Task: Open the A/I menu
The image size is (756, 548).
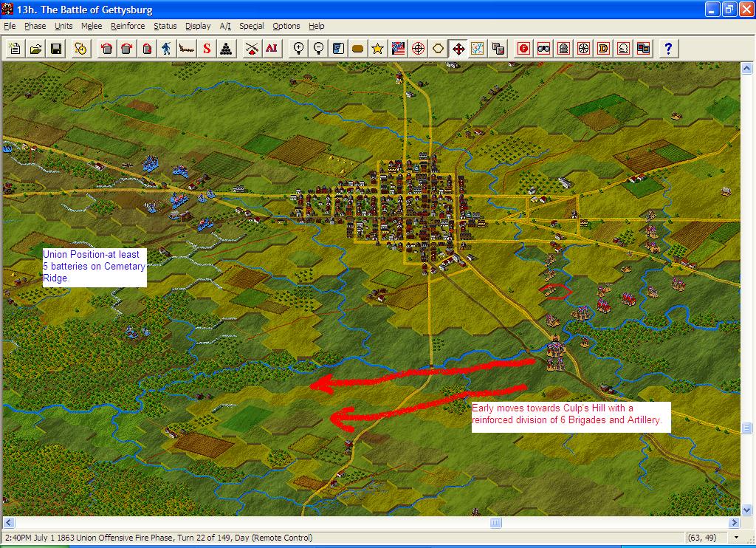Action: point(225,26)
